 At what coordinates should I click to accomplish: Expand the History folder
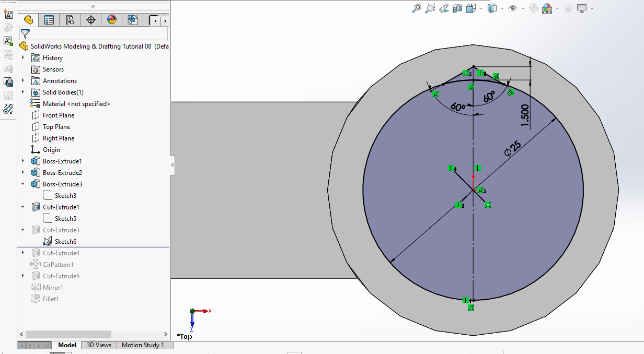click(23, 57)
